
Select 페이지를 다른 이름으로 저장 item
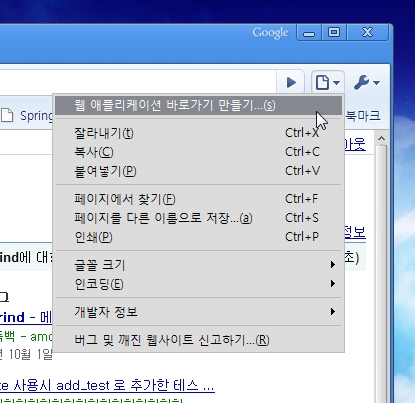(x=199, y=218)
